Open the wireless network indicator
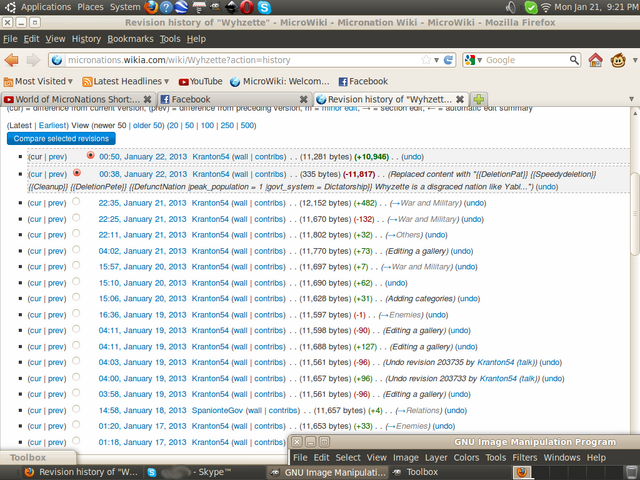Screen dimensions: 640x480 [545, 7]
